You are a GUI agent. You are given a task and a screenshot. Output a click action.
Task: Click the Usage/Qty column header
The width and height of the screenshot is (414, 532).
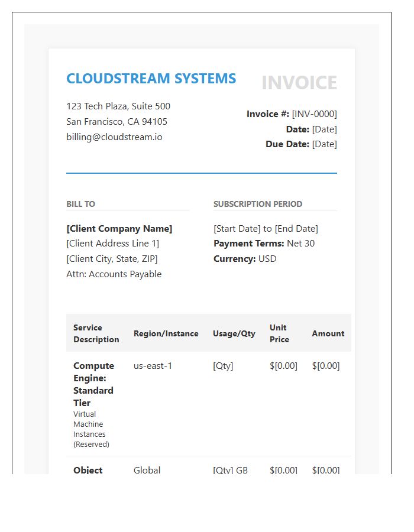click(x=234, y=333)
